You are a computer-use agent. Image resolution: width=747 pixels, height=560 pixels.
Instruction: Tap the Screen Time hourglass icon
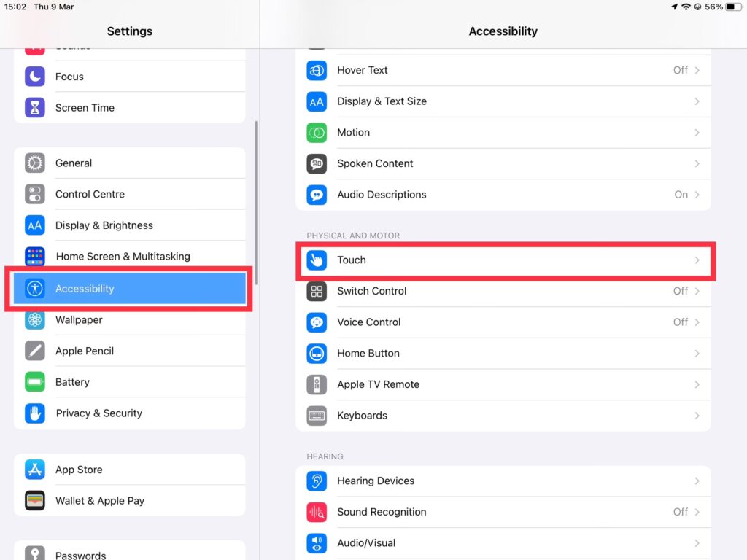tap(35, 108)
